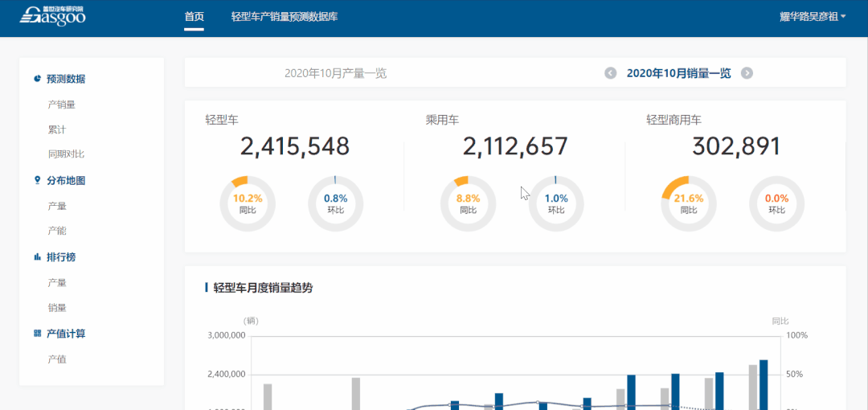Click the 3,000,000 axis label
The image size is (868, 410).
(x=226, y=336)
